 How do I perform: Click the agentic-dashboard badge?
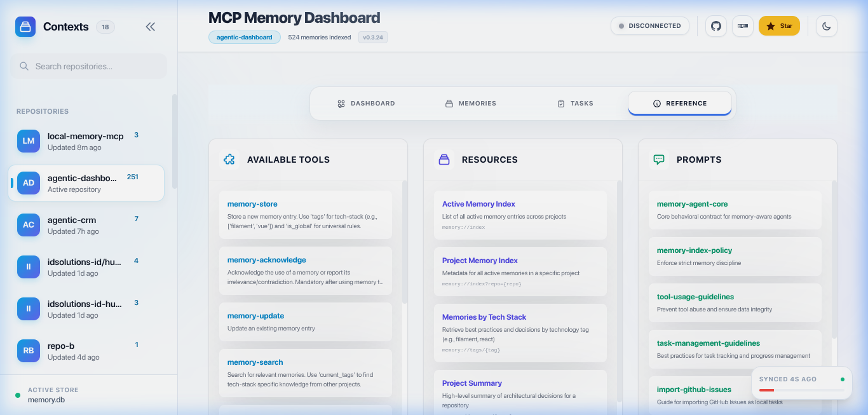click(x=245, y=37)
